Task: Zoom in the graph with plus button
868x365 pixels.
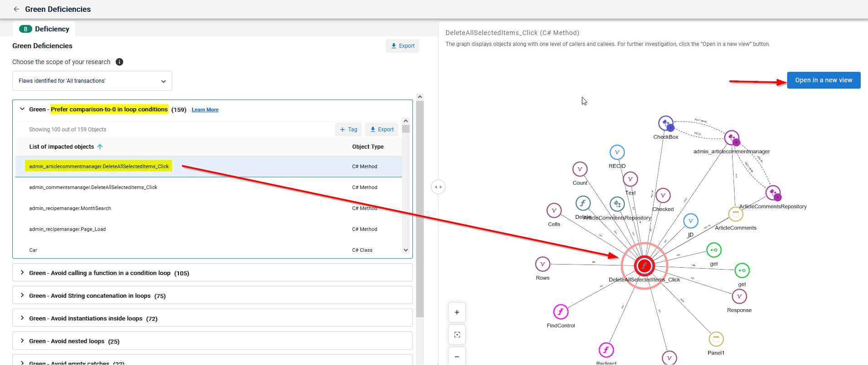Action: [x=457, y=312]
